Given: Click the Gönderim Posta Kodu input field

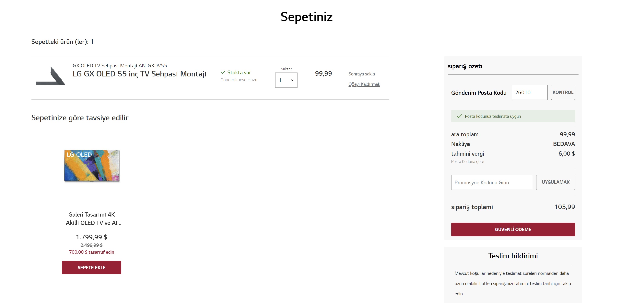Looking at the screenshot, I should [x=530, y=92].
